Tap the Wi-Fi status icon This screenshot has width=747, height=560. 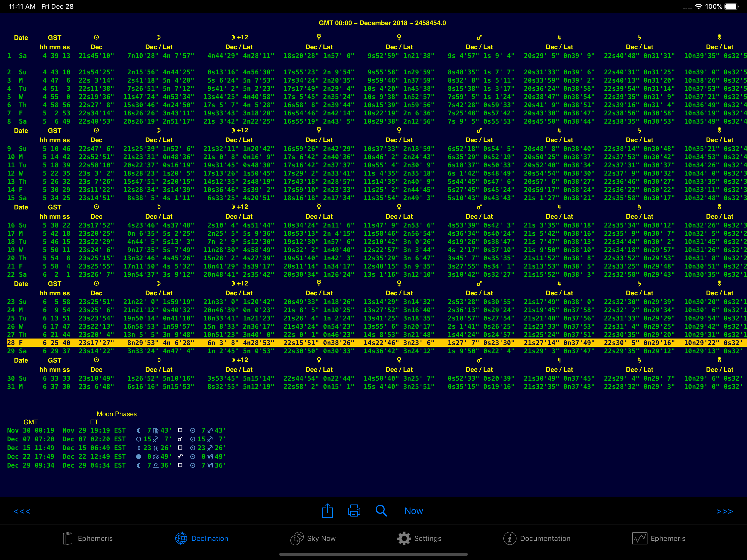coord(698,6)
